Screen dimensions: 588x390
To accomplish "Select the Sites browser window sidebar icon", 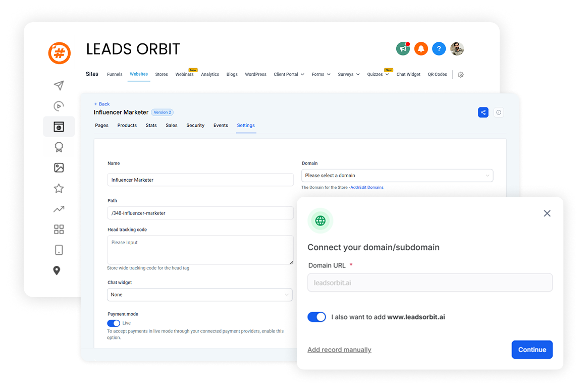I will click(x=59, y=127).
